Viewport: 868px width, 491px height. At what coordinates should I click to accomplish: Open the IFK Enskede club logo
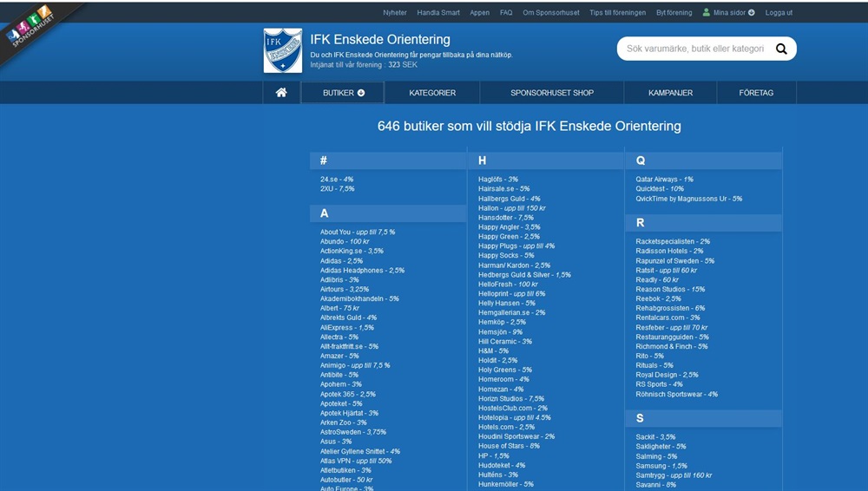point(283,50)
